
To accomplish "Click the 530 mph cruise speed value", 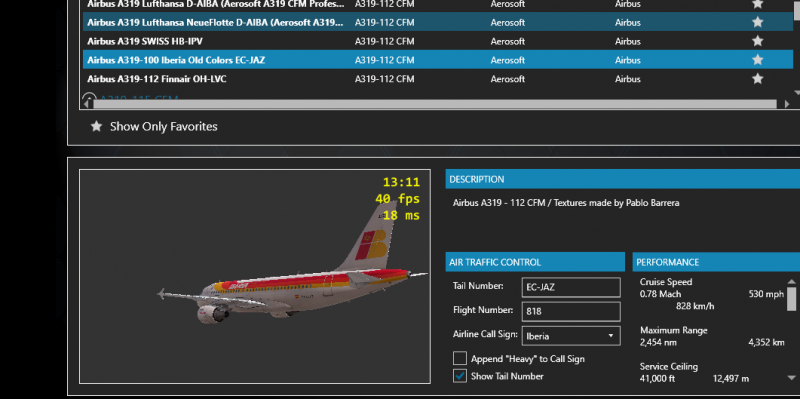I will click(x=766, y=294).
